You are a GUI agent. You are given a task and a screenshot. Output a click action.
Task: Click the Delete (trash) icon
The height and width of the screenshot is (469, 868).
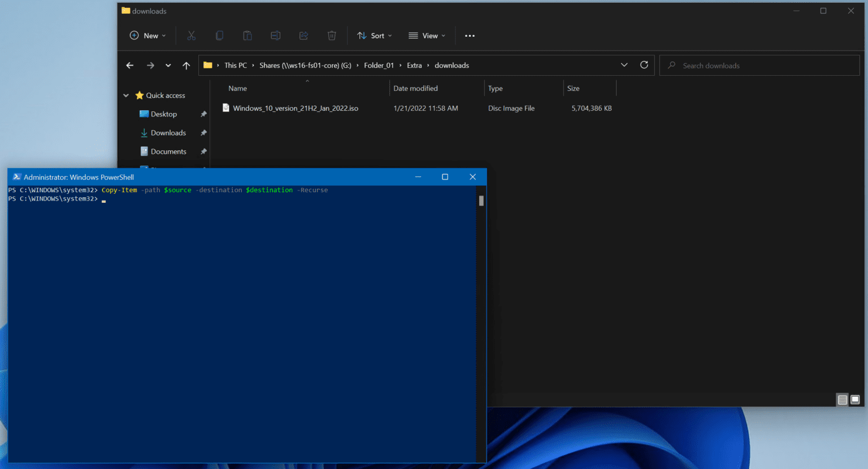(x=332, y=35)
